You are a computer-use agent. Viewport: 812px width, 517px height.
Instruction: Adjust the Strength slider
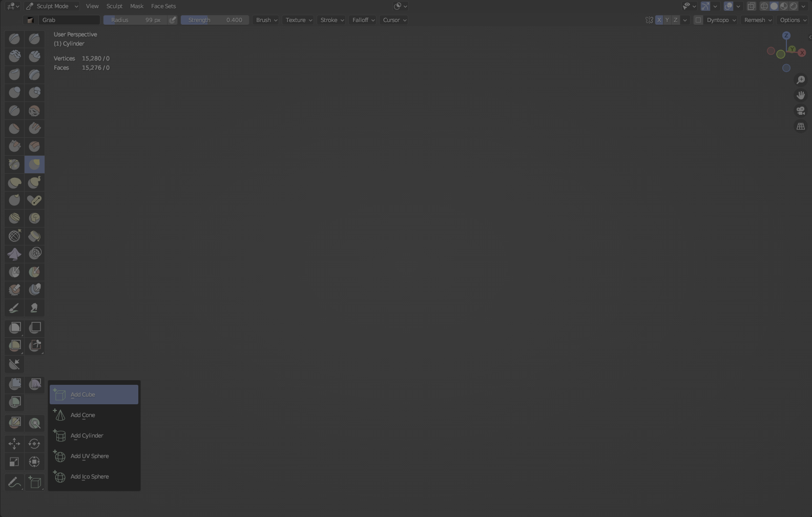215,20
